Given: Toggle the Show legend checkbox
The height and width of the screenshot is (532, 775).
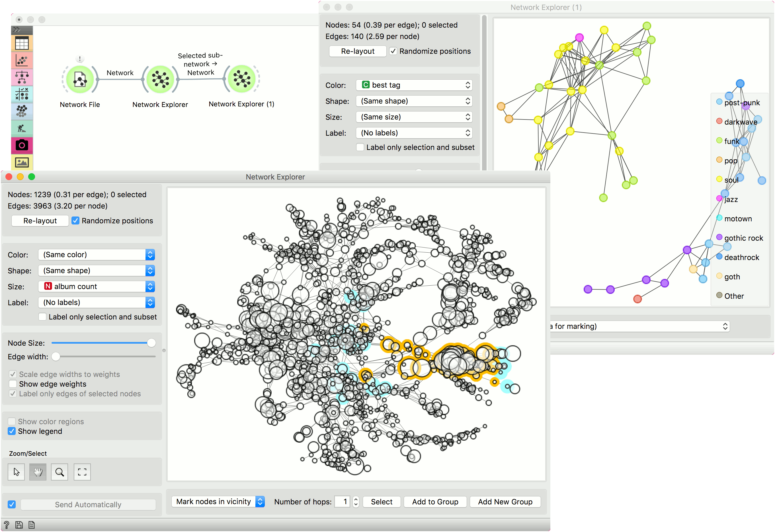Looking at the screenshot, I should pos(12,431).
